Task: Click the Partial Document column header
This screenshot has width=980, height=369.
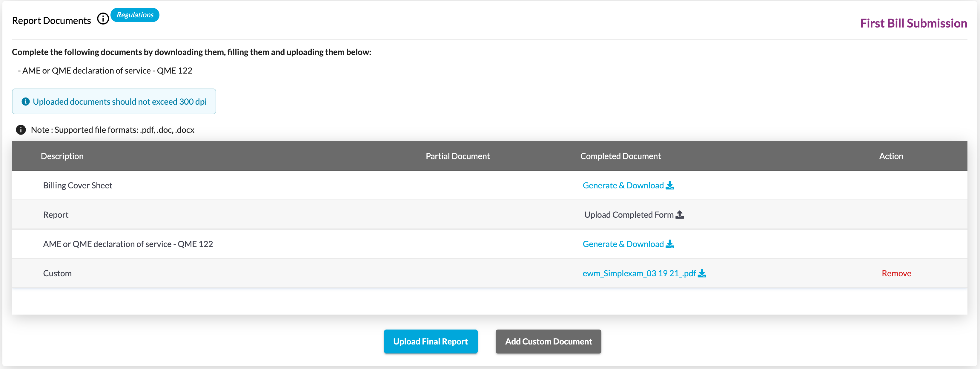Action: (x=457, y=156)
